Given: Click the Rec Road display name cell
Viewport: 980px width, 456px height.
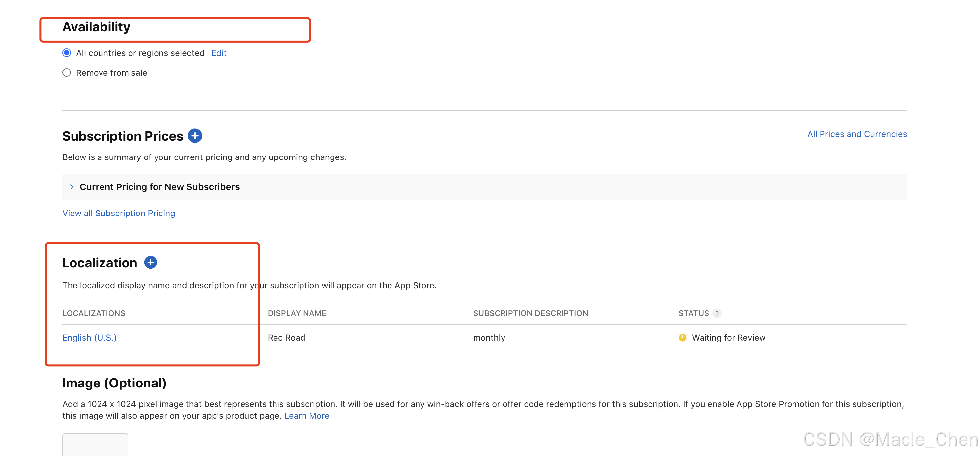Looking at the screenshot, I should (x=286, y=338).
